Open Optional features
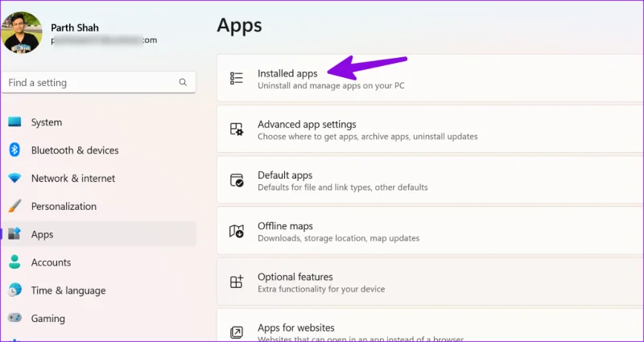The height and width of the screenshot is (342, 644). 430,282
